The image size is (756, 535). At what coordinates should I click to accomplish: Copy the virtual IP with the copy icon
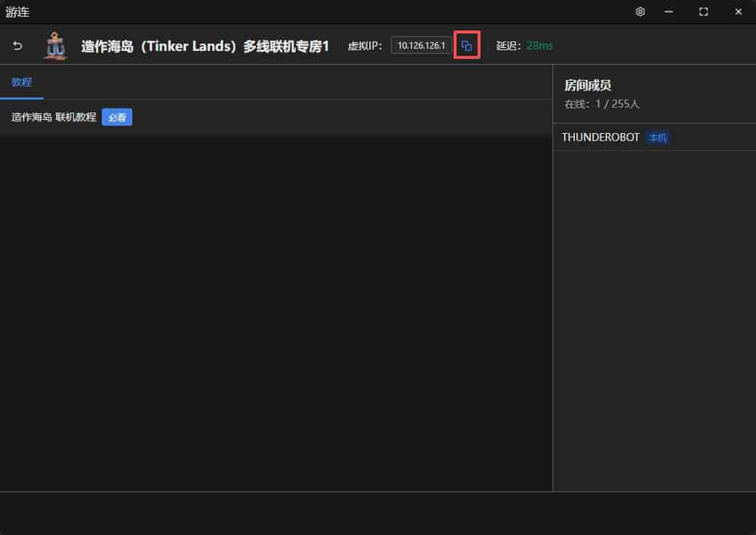click(466, 45)
